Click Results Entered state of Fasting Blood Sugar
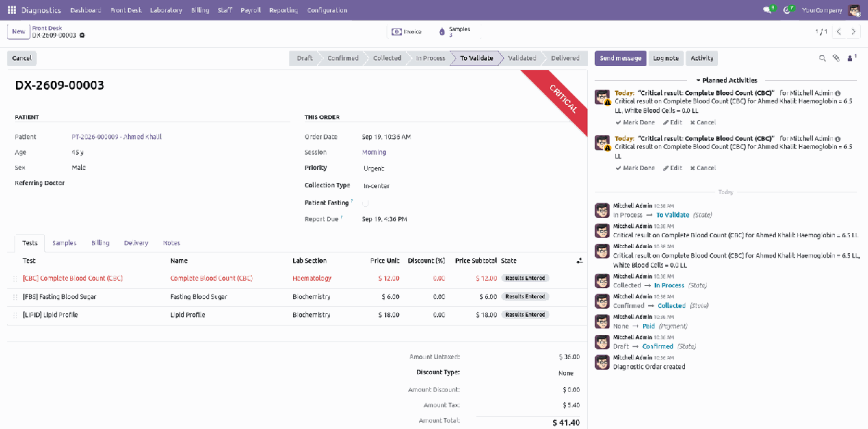 525,297
